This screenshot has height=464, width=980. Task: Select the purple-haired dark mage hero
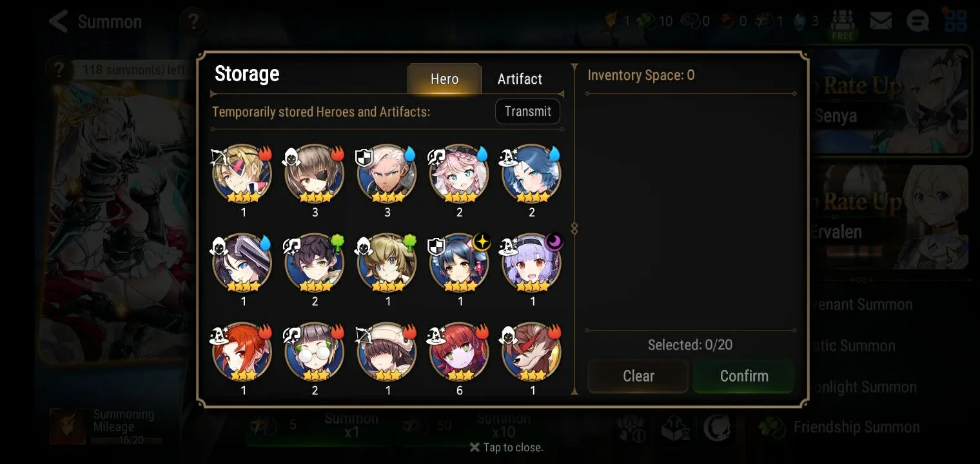pos(531,263)
